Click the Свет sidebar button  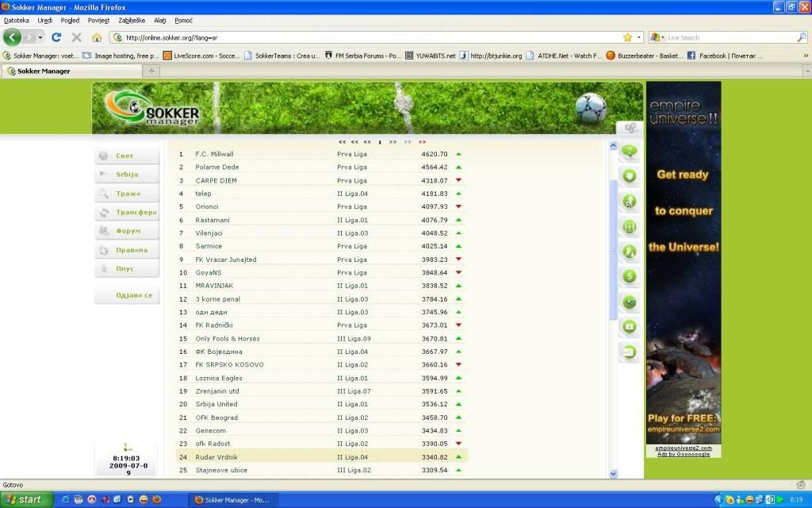[127, 156]
